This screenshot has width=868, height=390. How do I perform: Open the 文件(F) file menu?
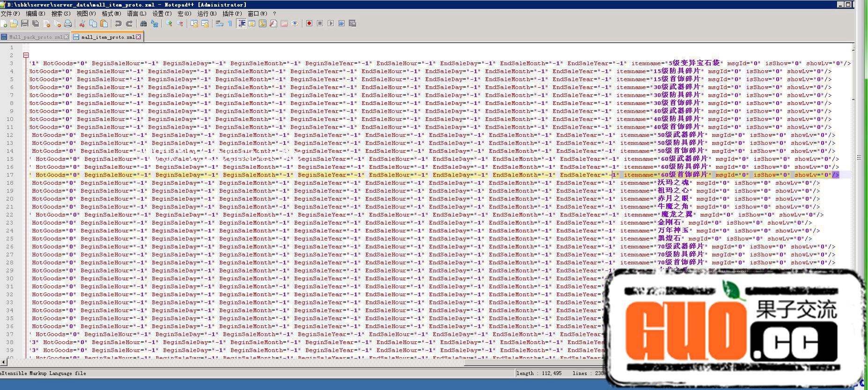tap(10, 14)
